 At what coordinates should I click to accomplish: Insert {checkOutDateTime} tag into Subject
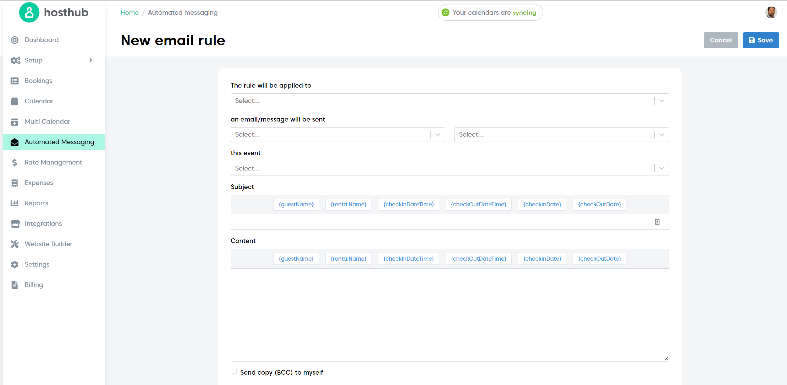click(x=478, y=204)
